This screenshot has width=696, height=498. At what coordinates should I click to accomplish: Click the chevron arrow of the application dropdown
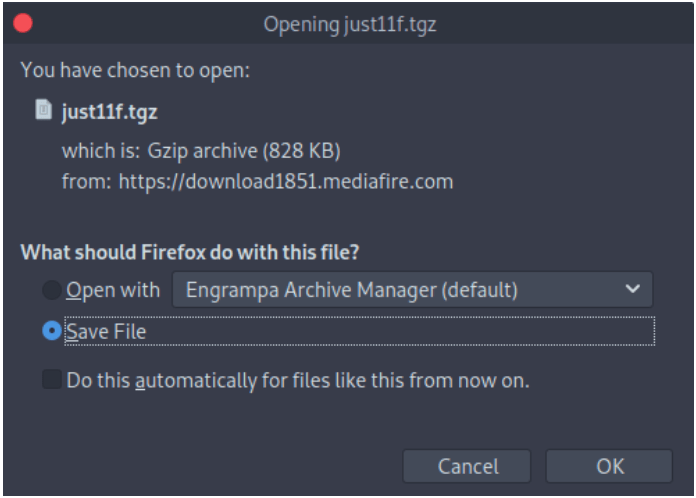631,290
